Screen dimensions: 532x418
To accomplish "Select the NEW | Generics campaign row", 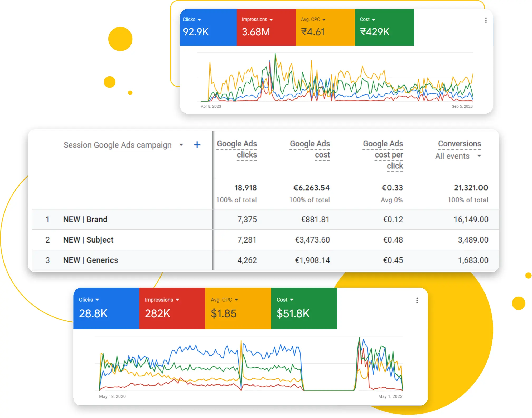I will click(90, 260).
